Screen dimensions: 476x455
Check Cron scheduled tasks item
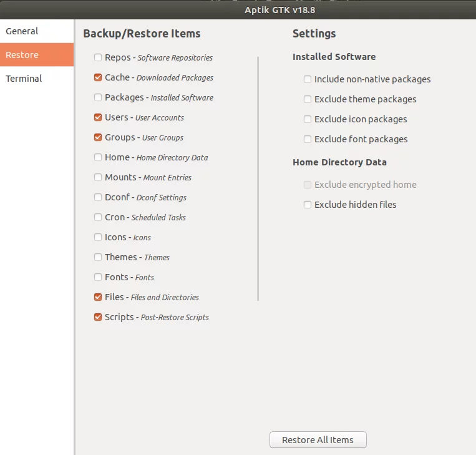[98, 217]
